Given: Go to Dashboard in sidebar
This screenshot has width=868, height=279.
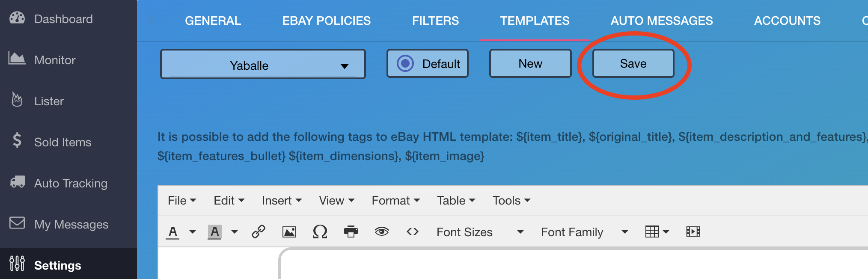Looking at the screenshot, I should pos(63,19).
